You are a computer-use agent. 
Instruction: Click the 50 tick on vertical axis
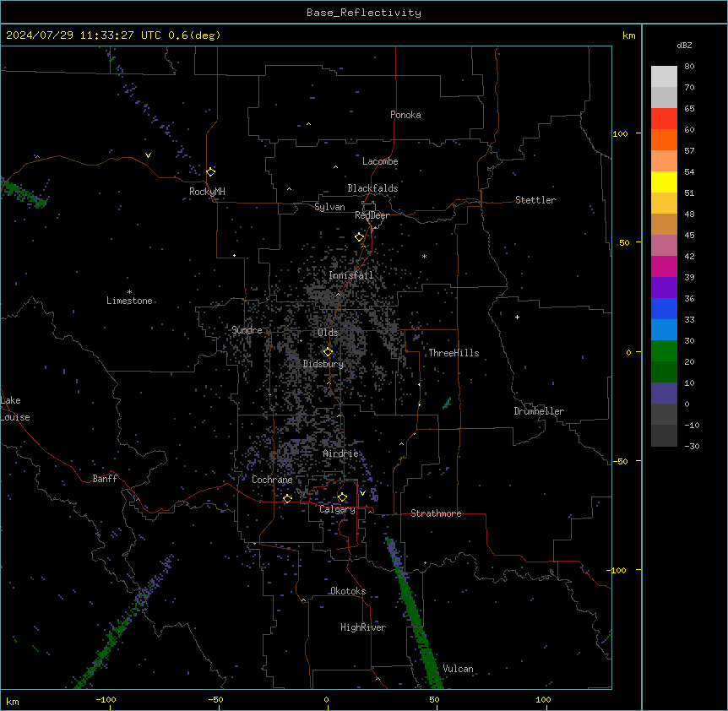coord(624,242)
